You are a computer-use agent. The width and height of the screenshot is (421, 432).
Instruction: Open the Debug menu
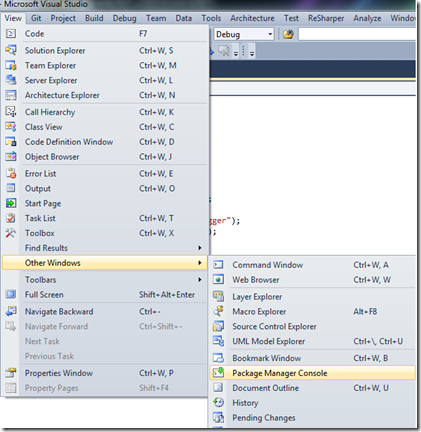pyautogui.click(x=124, y=18)
